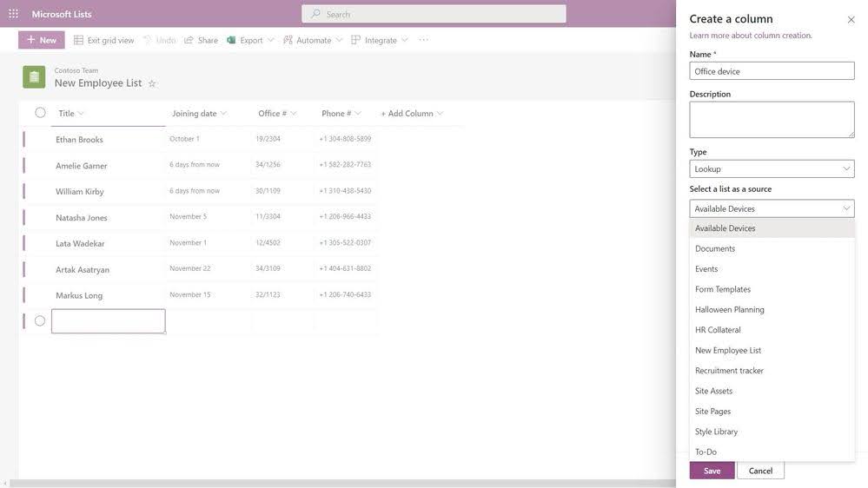Expand the Export dropdown chevron
The width and height of the screenshot is (868, 488).
[x=271, y=40]
